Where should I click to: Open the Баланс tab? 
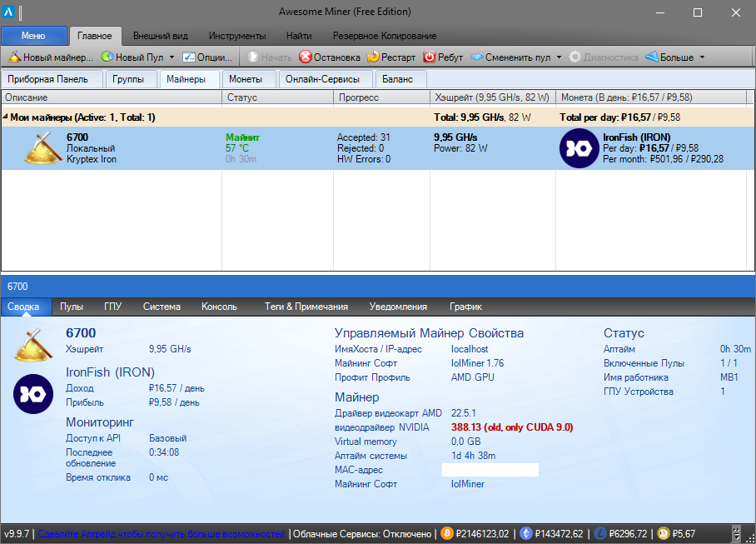[x=400, y=79]
